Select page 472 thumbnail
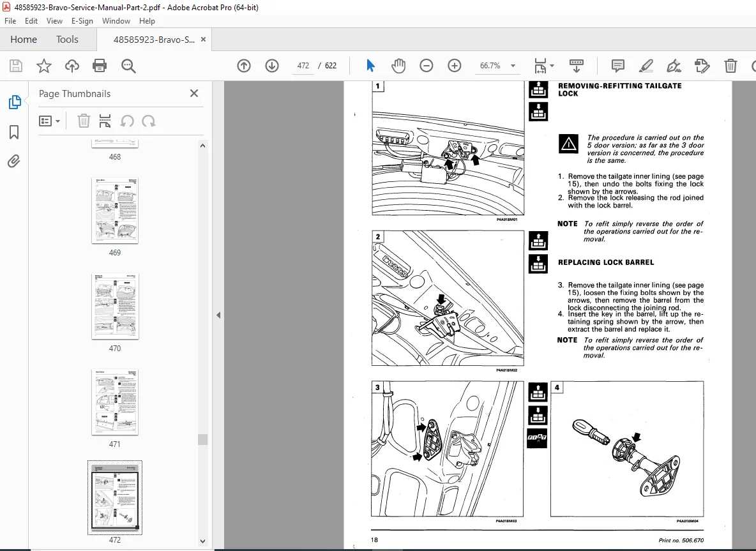 pos(115,498)
